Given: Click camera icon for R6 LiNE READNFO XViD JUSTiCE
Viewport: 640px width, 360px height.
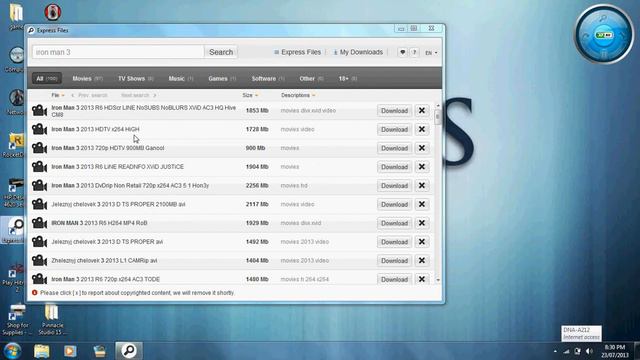Looking at the screenshot, I should pos(40,167).
